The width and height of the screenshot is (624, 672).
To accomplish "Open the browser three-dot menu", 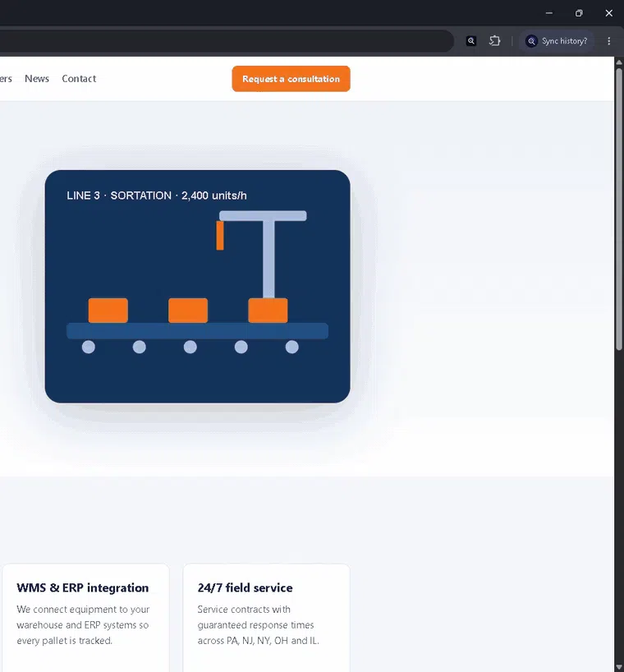I will pos(608,41).
